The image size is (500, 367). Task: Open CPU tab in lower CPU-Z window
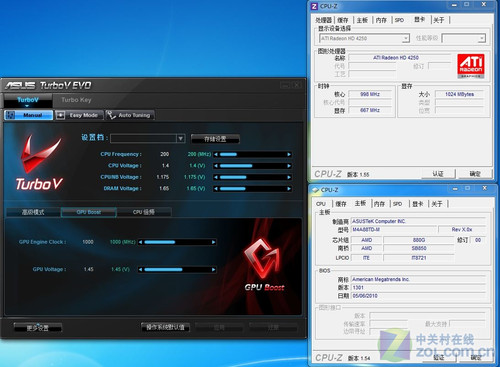(321, 204)
